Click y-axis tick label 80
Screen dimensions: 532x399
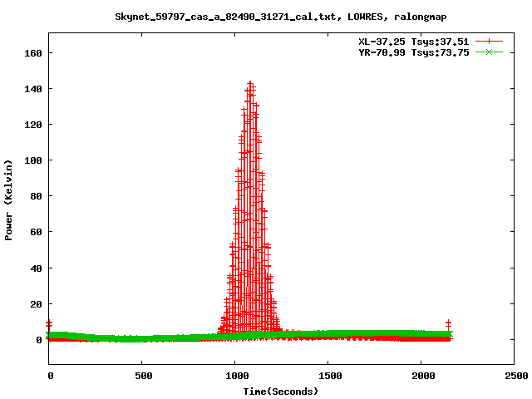(x=36, y=196)
